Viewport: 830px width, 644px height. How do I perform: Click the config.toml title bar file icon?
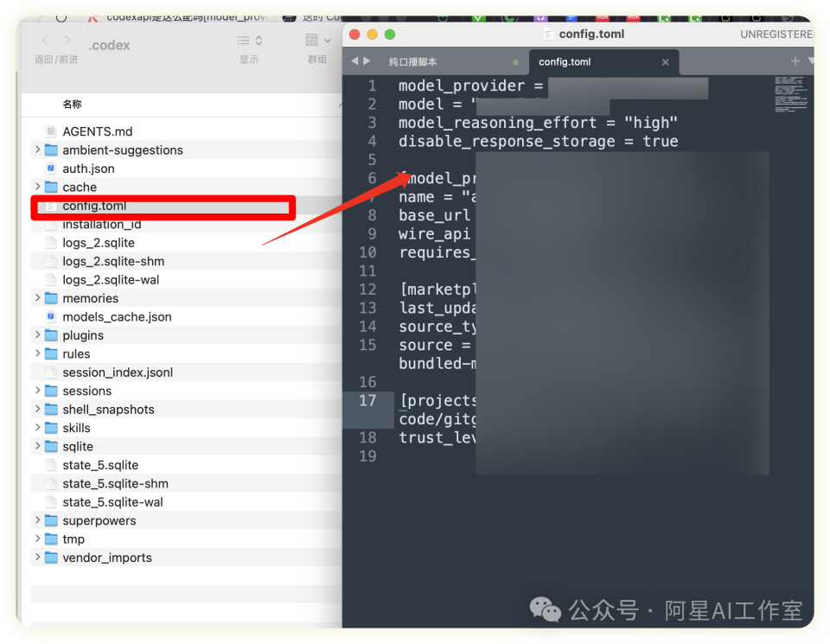click(x=548, y=34)
